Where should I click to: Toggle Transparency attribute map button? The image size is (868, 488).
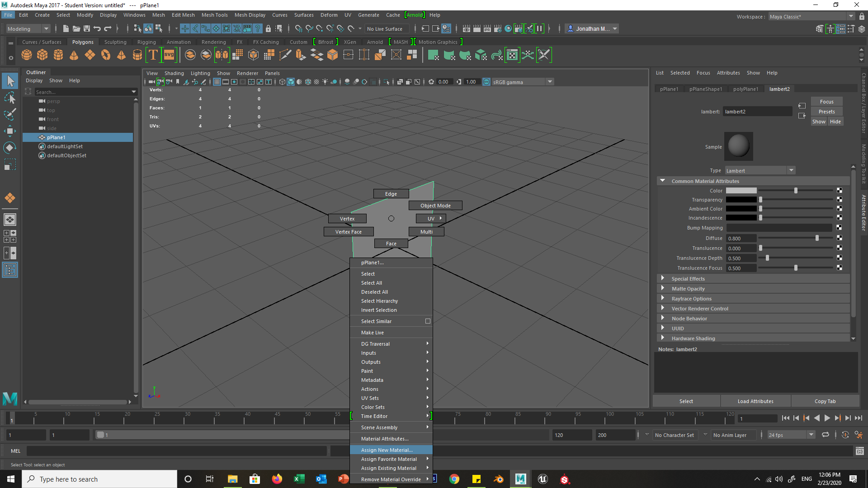coord(840,200)
